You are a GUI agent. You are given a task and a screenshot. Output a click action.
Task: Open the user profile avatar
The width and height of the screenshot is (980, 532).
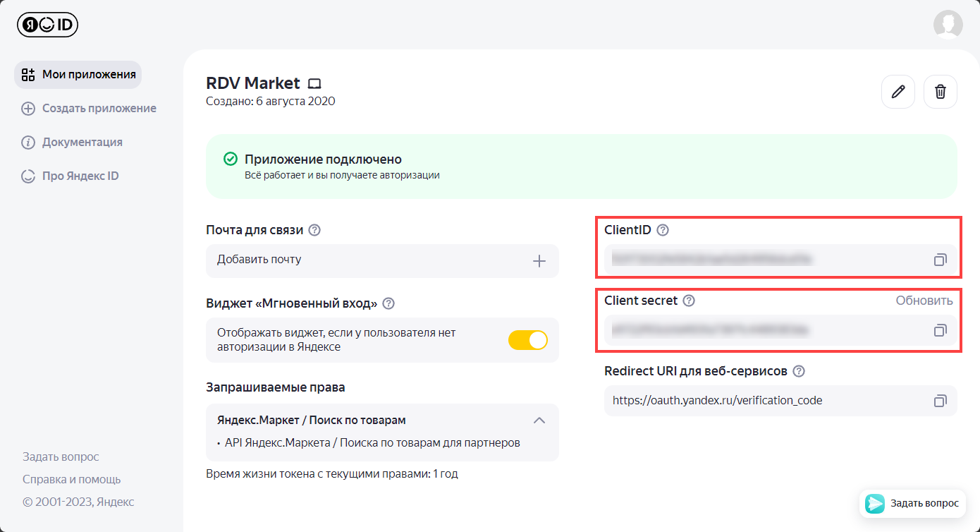click(948, 25)
